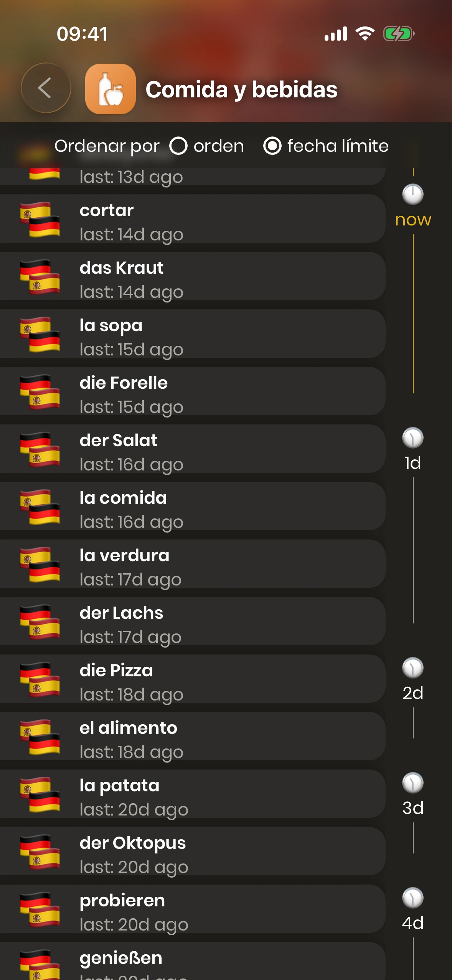Tap the clock icon above 'now'

pos(412,194)
